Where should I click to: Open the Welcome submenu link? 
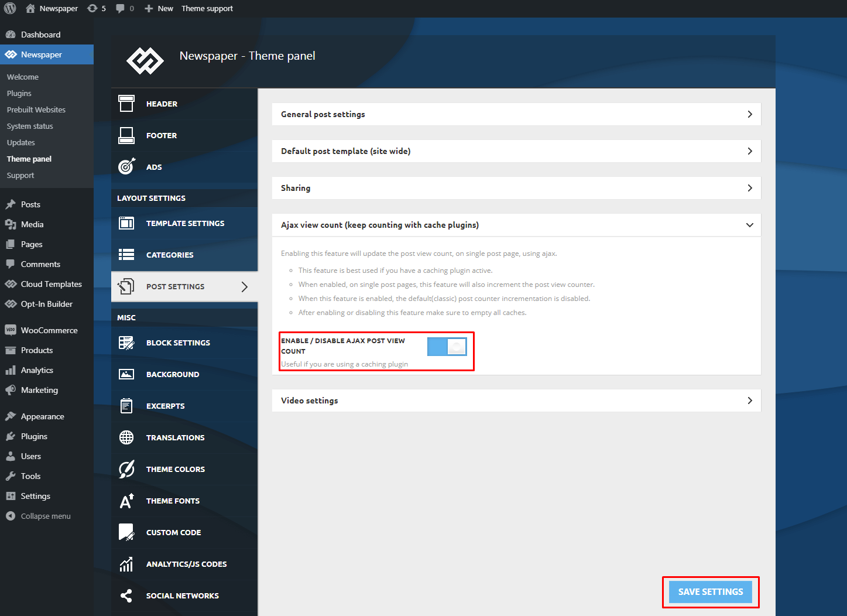(23, 77)
